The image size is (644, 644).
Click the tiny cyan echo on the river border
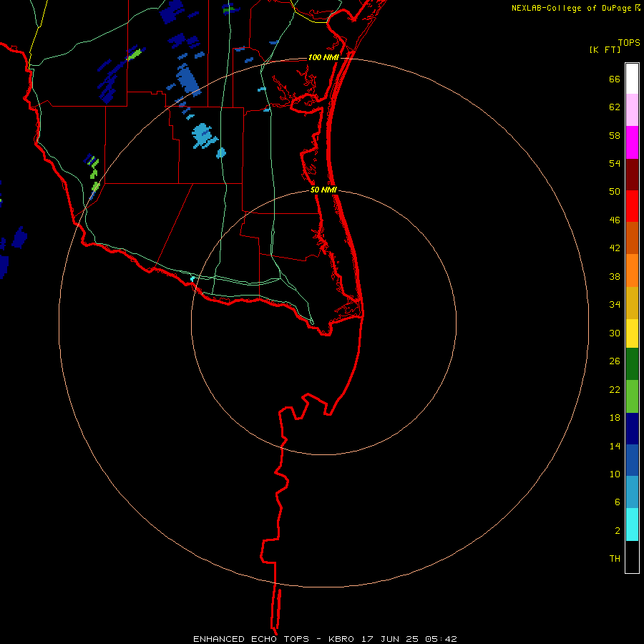tap(192, 279)
